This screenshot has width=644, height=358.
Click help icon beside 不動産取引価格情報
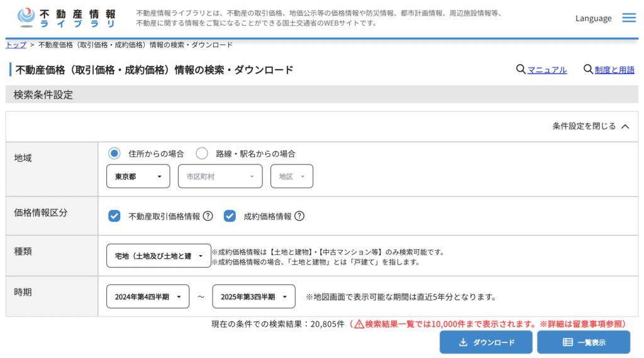[x=208, y=216]
